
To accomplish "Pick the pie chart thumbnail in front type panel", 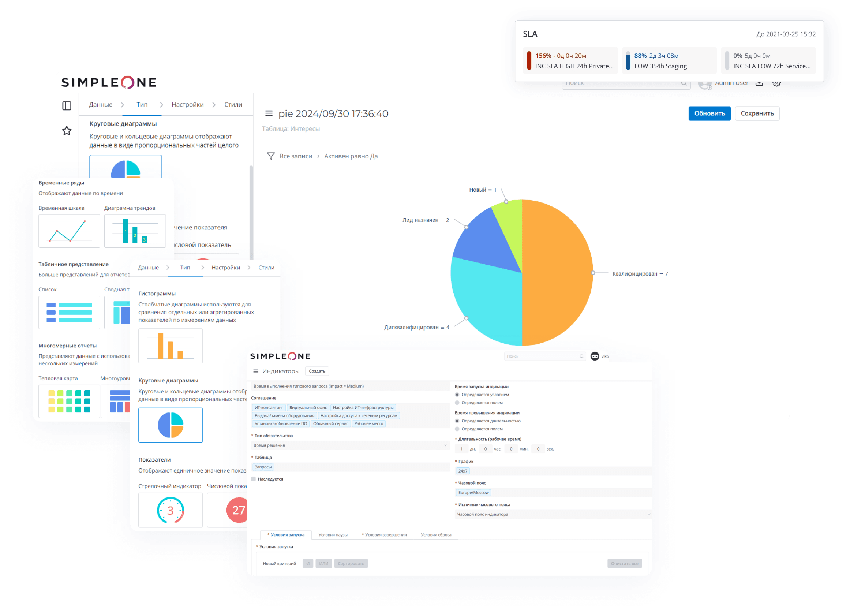I will pos(171,425).
